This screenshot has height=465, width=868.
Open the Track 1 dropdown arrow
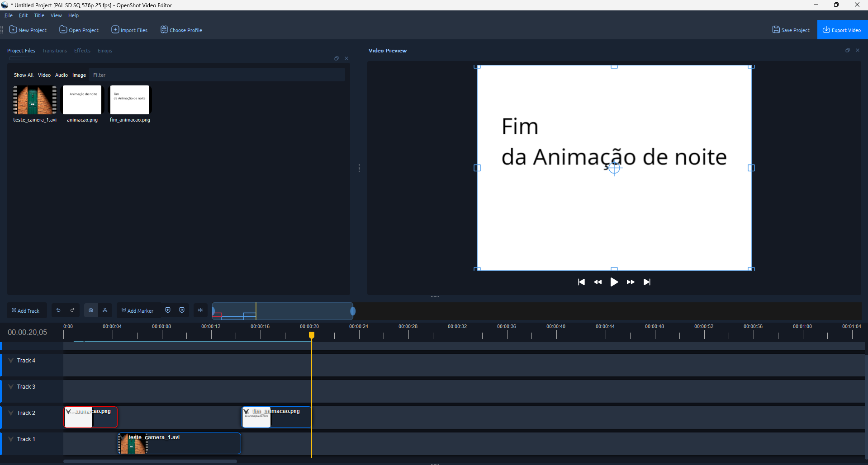pyautogui.click(x=11, y=439)
